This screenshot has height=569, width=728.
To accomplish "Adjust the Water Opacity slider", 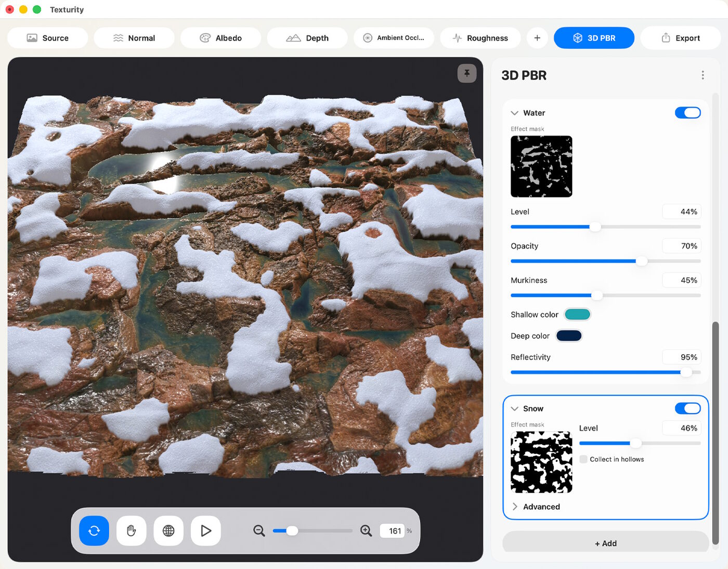I will click(606, 261).
